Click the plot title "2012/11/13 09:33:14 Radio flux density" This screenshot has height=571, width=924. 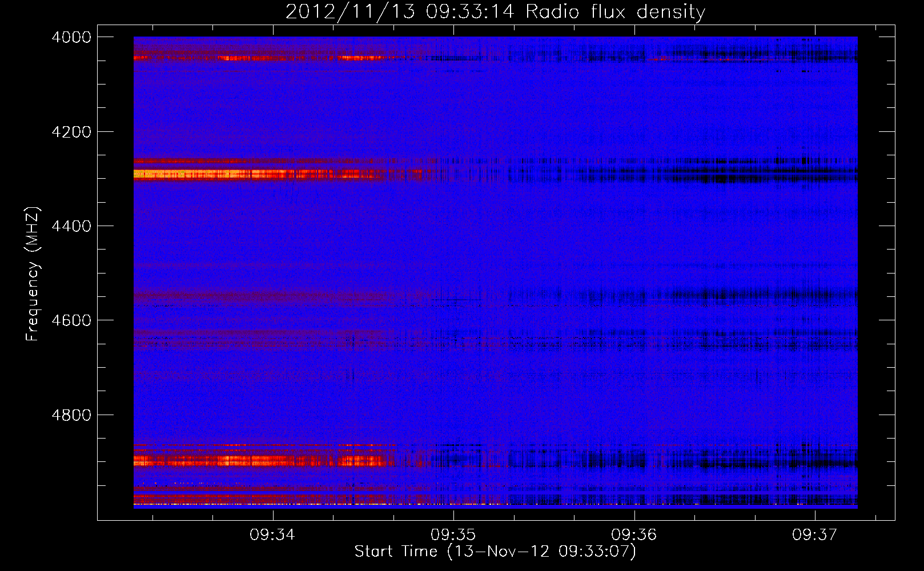[x=495, y=12]
